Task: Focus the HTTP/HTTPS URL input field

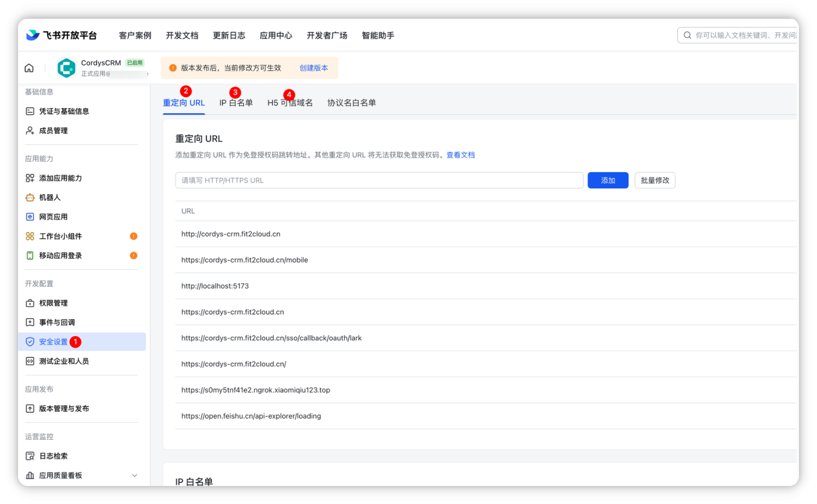Action: [x=379, y=180]
